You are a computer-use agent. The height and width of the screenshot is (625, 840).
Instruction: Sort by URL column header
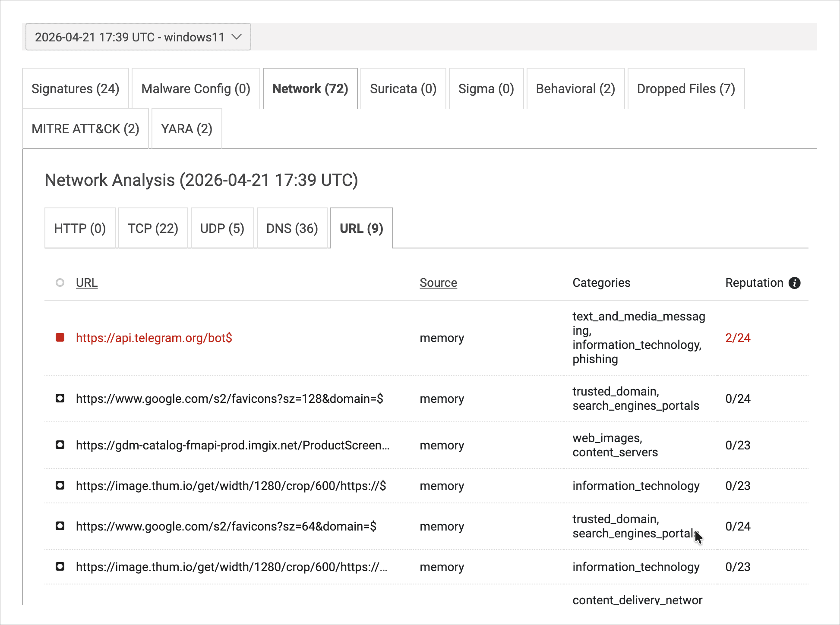87,283
